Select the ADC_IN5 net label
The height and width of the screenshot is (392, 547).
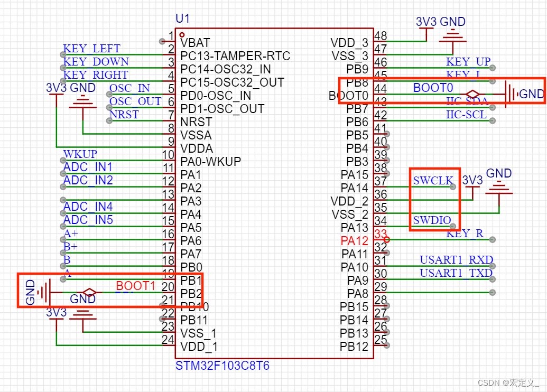88,220
